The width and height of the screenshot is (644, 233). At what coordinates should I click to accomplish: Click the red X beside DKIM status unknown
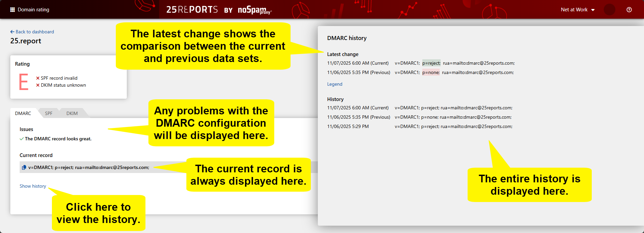(38, 85)
